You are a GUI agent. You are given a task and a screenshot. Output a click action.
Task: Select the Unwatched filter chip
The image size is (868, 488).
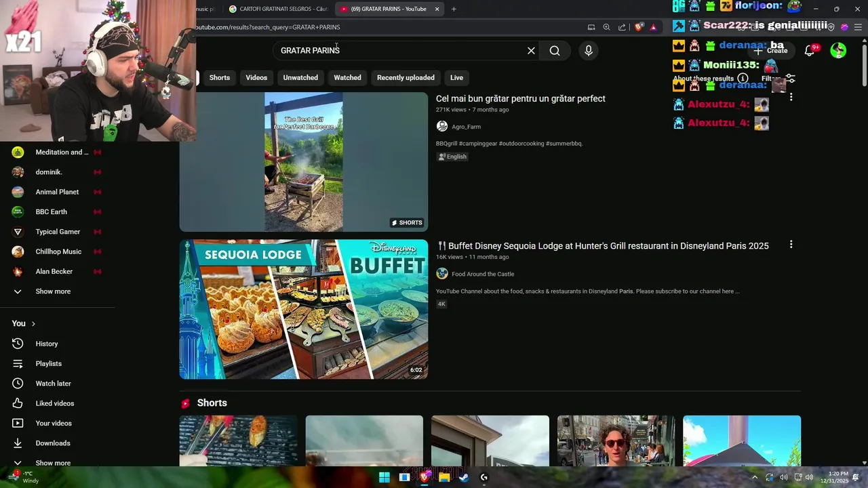tap(300, 77)
